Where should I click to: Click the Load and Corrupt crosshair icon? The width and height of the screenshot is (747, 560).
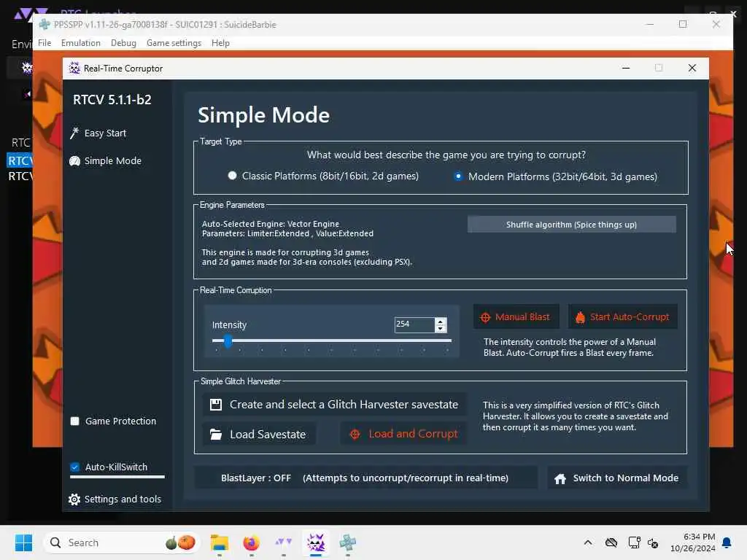[x=355, y=435]
